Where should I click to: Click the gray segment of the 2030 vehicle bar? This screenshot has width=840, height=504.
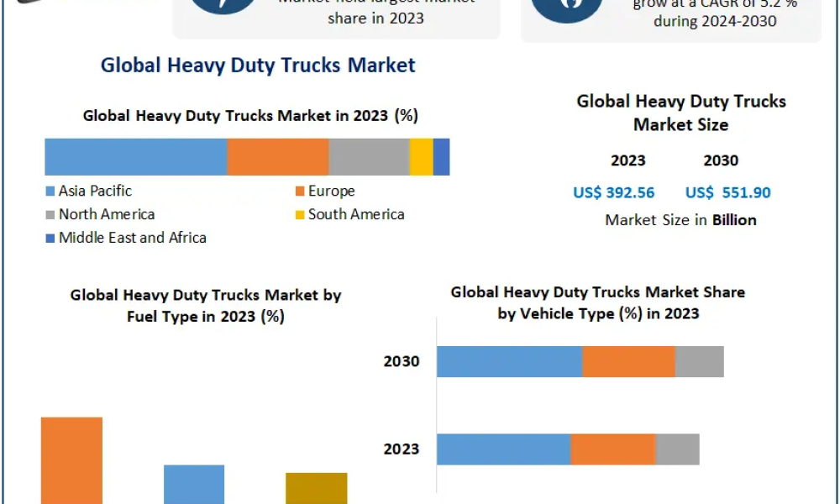(x=700, y=361)
